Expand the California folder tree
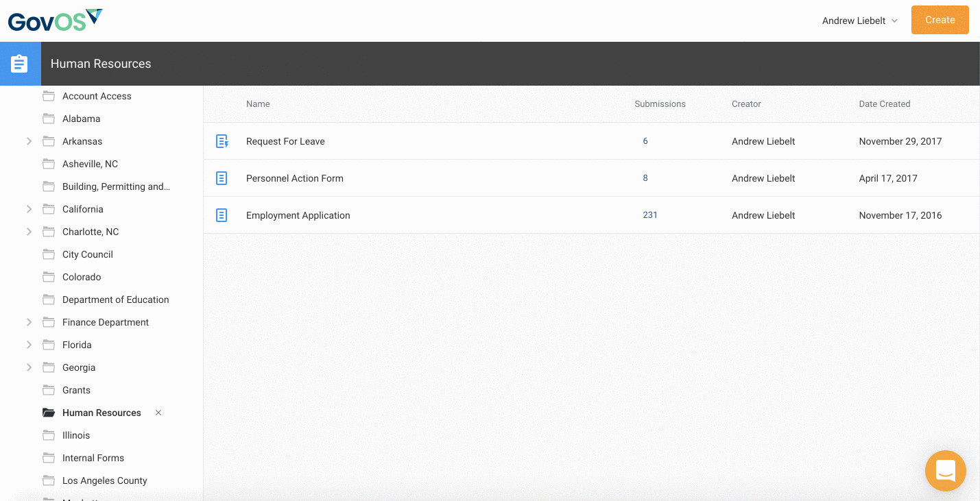This screenshot has height=501, width=980. tap(29, 209)
